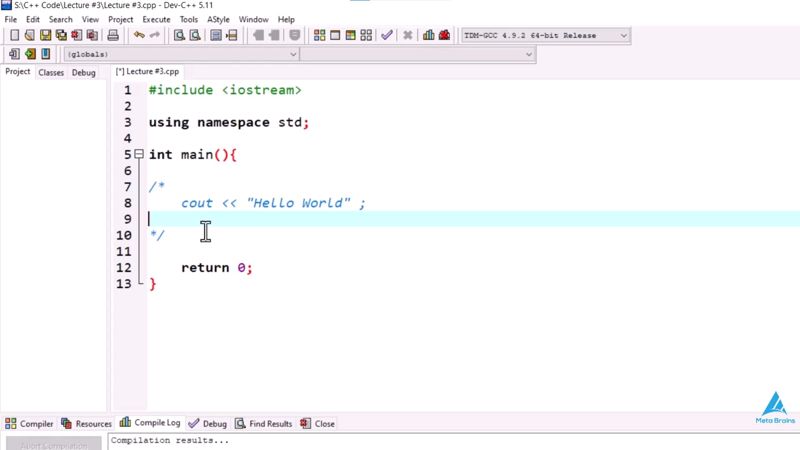This screenshot has width=800, height=450.
Task: Switch to the Project sidebar tab
Action: tap(17, 71)
